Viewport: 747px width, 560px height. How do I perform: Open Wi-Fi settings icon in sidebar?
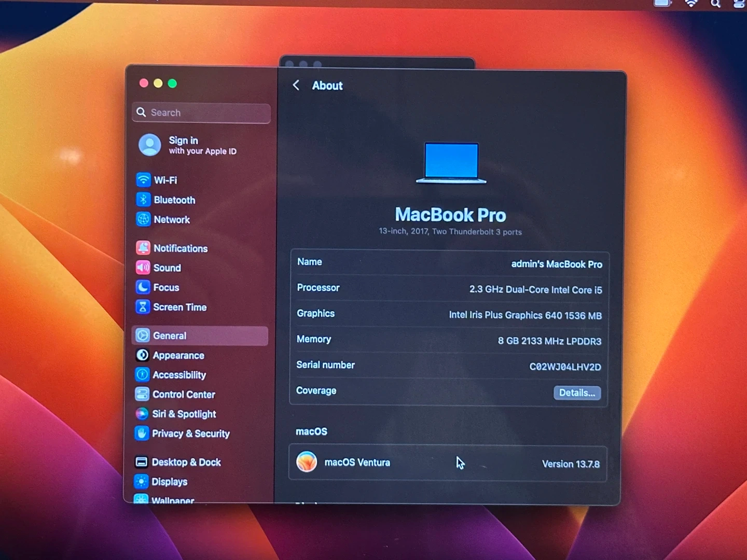[143, 180]
